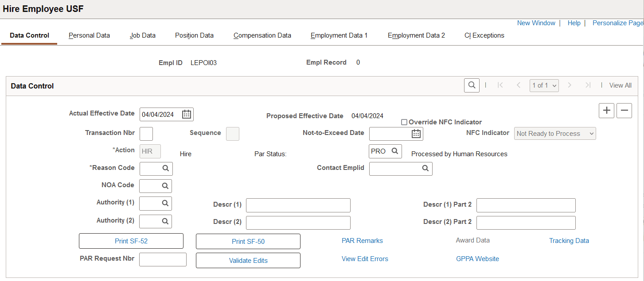This screenshot has width=644, height=281.
Task: Open the Authority (1) lookup magnifier
Action: (162, 203)
